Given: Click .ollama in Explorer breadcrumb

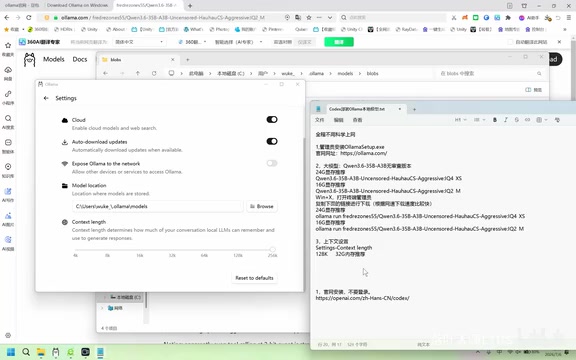Looking at the screenshot, I should click(316, 73).
